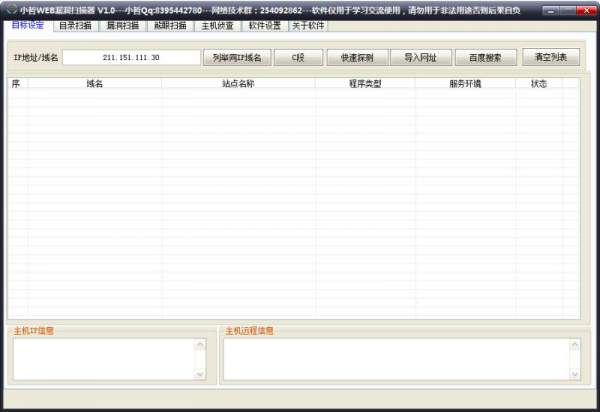Open the 漏洞扫描 tab

123,26
